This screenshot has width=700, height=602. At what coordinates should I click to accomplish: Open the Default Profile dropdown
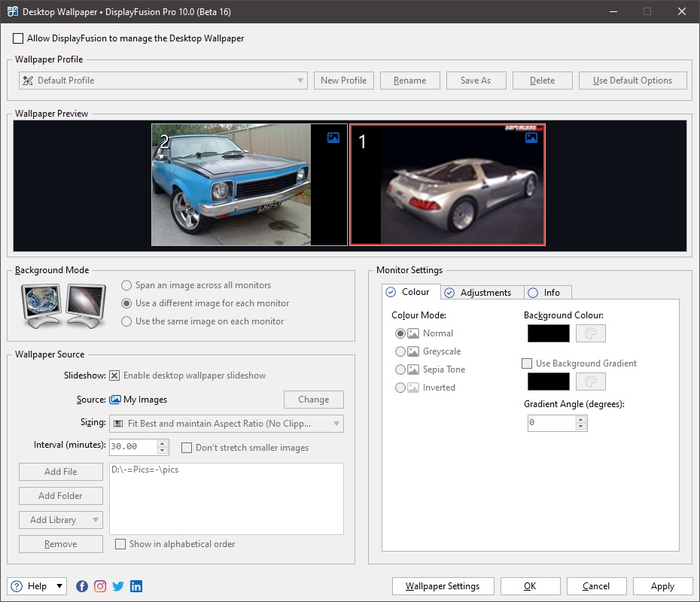(163, 81)
